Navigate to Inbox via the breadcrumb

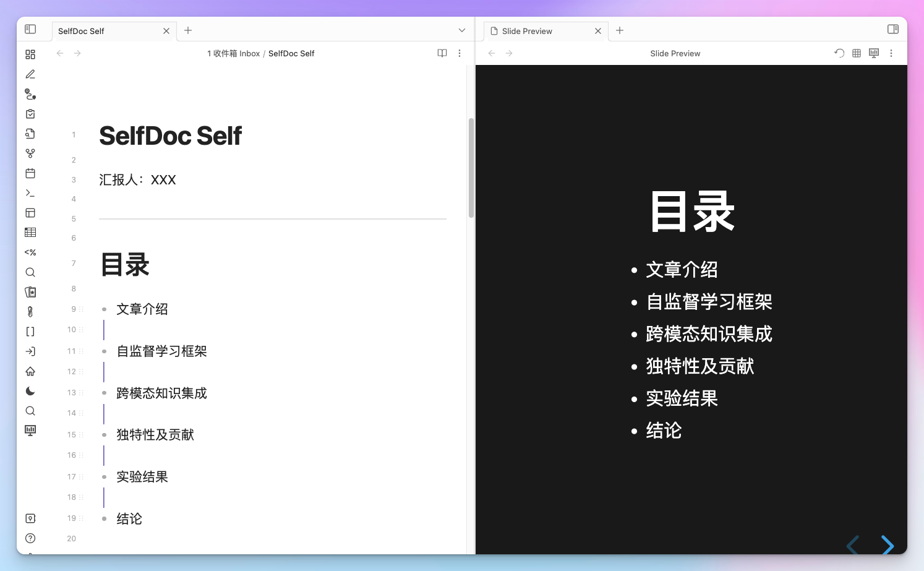[x=233, y=53]
